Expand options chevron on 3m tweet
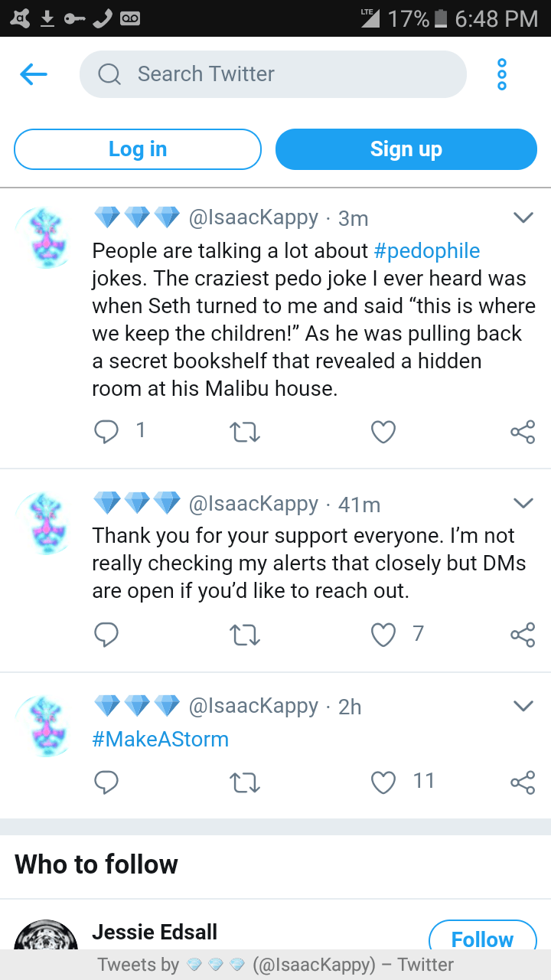The image size is (551, 980). [x=523, y=218]
